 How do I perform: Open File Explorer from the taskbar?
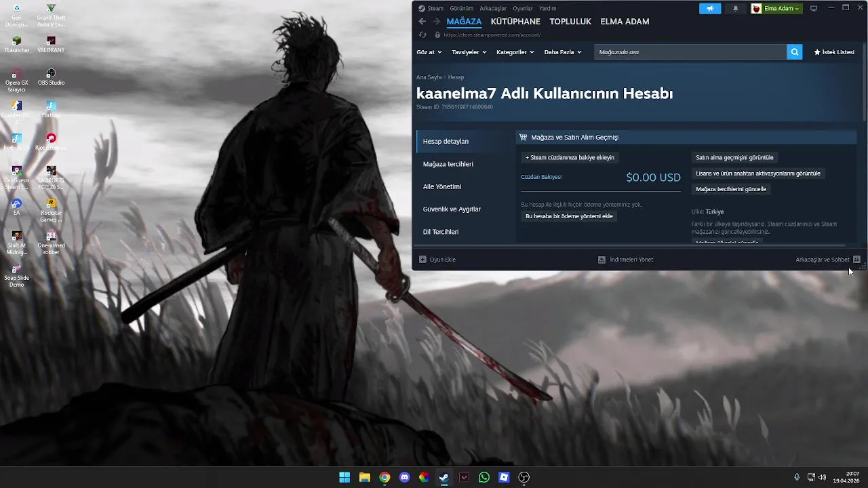364,477
